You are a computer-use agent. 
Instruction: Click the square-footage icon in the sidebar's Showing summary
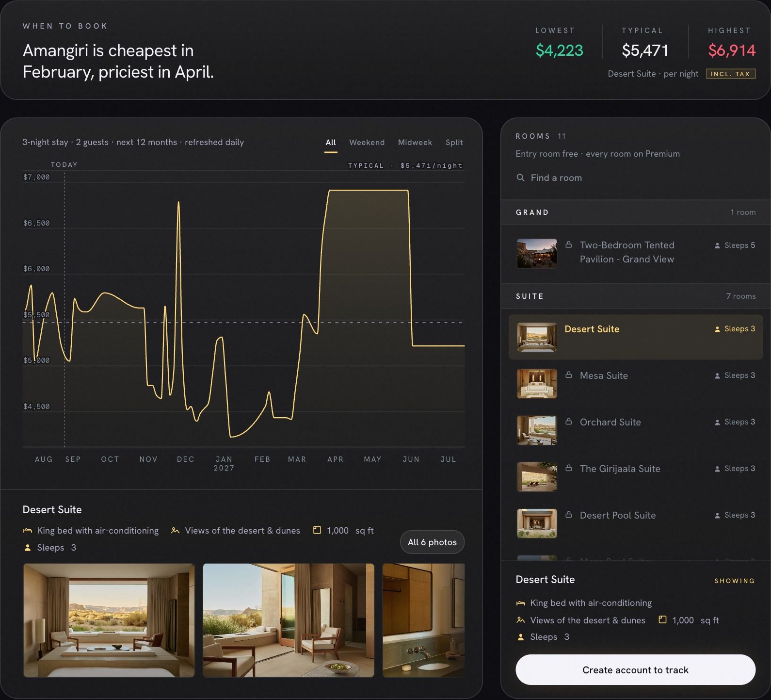[x=662, y=619]
